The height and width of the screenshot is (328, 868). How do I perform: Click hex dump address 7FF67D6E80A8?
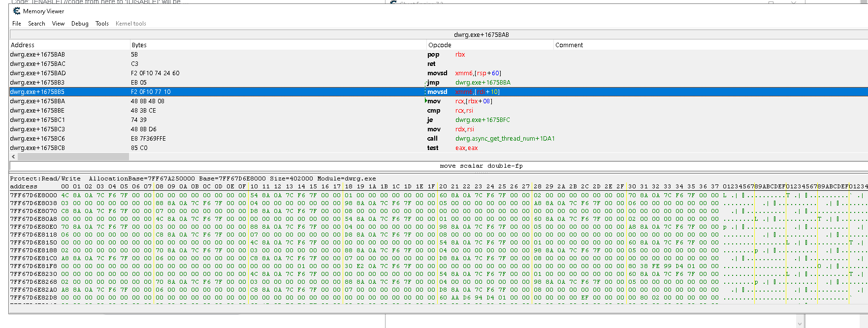(33, 219)
